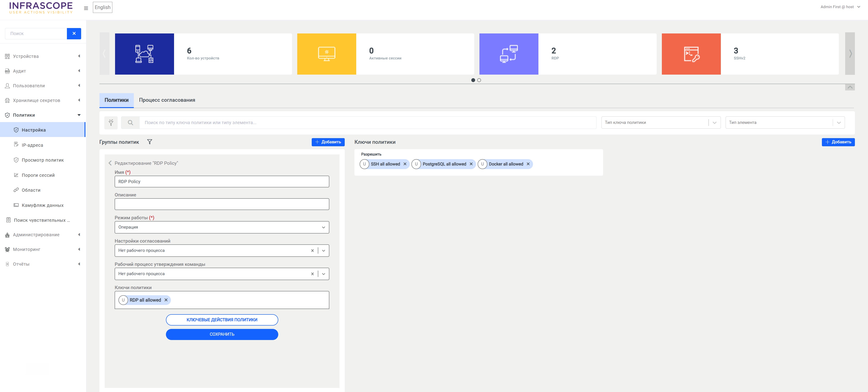
Task: Open IP-адреса in the sidebar
Action: click(32, 145)
